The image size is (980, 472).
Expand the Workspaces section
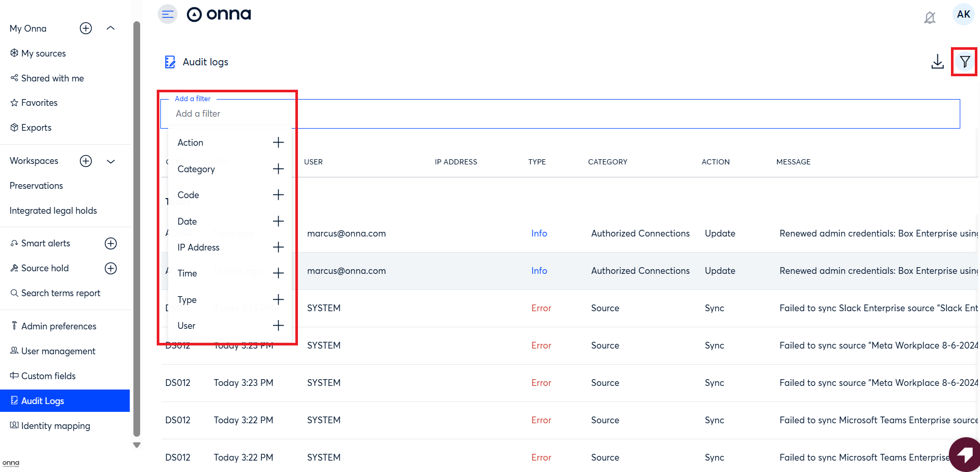pos(111,161)
